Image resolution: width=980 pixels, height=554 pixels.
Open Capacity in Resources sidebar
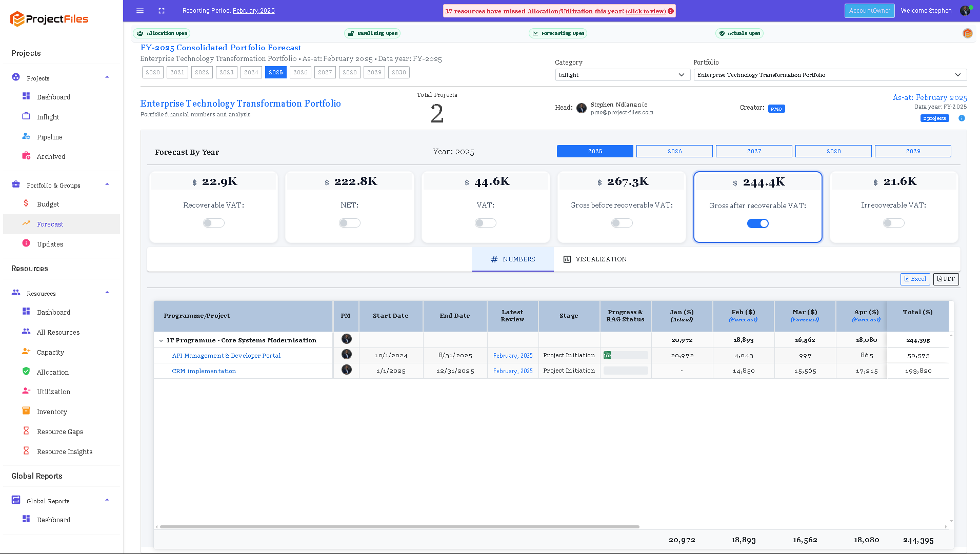pos(50,352)
